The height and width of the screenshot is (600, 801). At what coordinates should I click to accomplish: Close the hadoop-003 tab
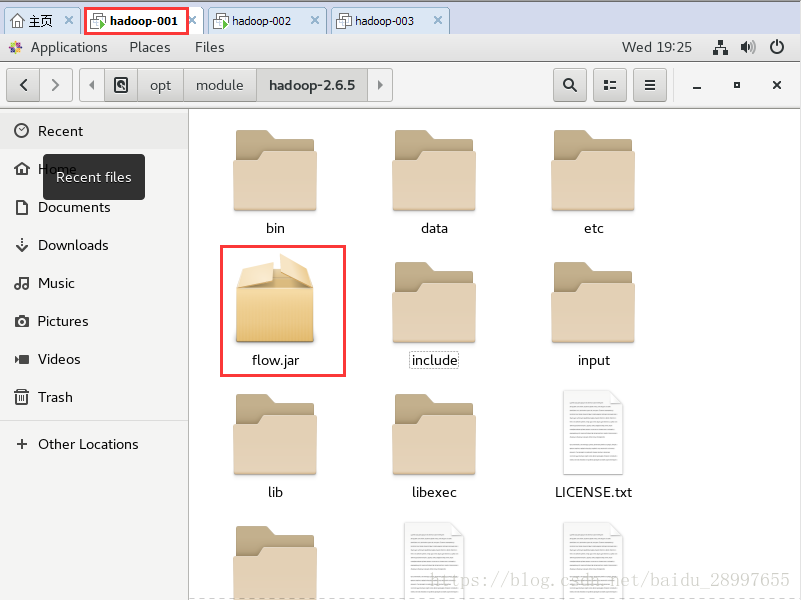point(438,20)
